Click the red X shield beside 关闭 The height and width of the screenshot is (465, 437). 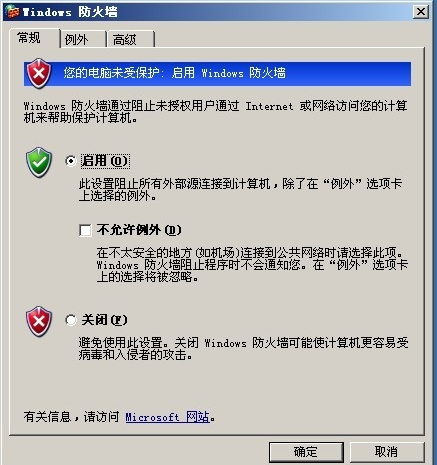click(x=39, y=321)
